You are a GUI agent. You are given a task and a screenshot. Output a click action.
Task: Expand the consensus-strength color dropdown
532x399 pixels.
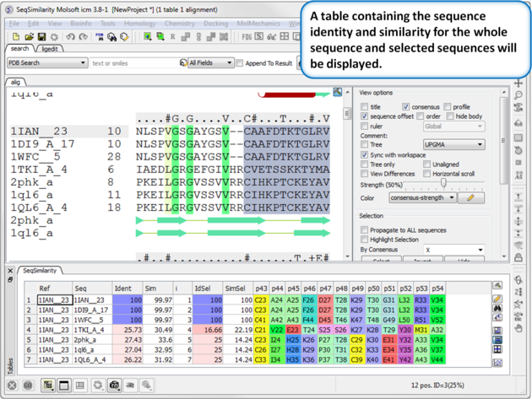coord(422,198)
